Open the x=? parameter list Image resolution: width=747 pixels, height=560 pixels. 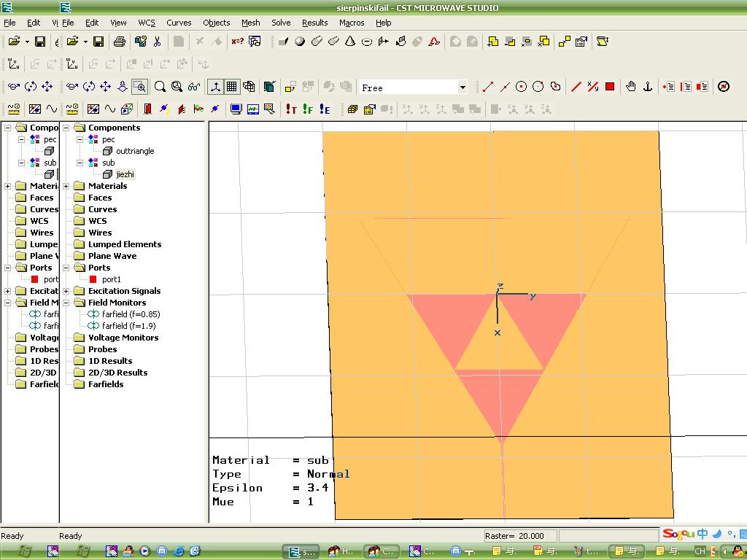(237, 42)
